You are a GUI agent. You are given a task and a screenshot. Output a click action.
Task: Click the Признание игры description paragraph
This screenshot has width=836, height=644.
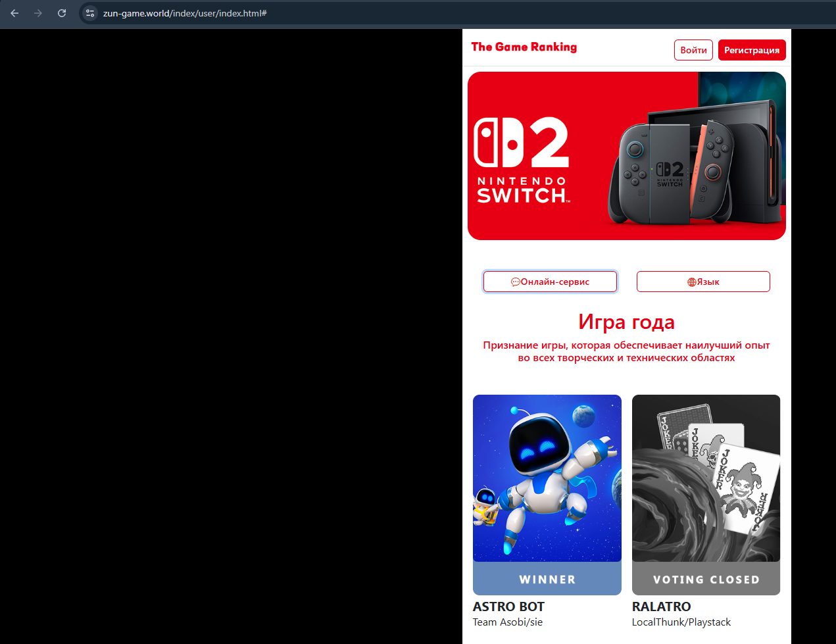(627, 351)
